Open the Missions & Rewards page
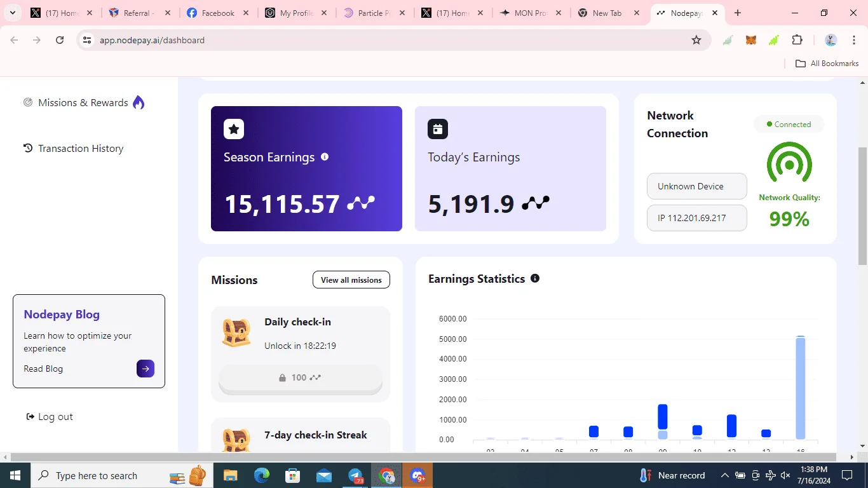 coord(83,102)
